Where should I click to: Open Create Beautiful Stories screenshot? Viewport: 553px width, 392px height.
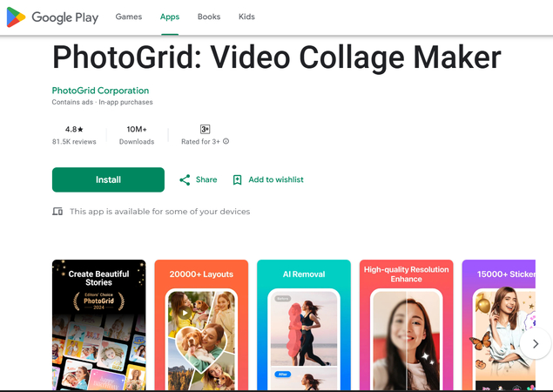pos(98,325)
